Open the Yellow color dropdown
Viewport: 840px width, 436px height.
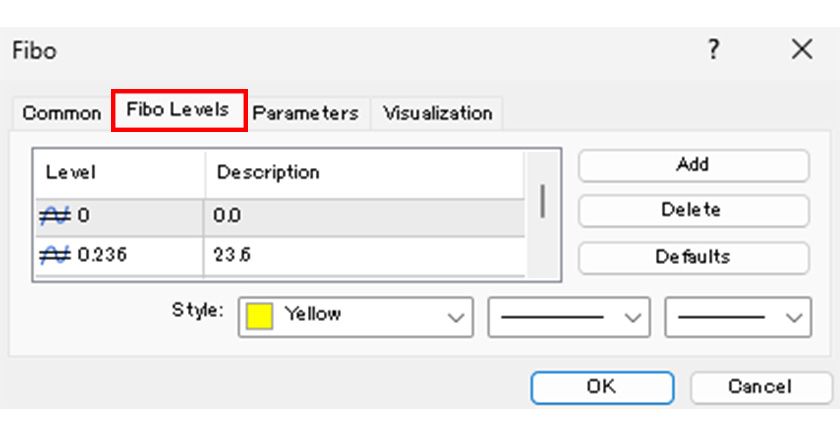point(456,317)
